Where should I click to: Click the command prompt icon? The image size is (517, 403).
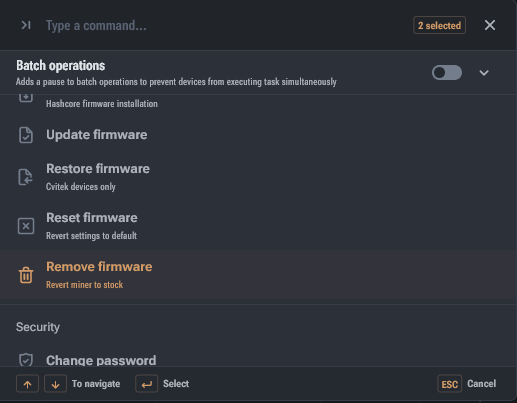(x=26, y=25)
